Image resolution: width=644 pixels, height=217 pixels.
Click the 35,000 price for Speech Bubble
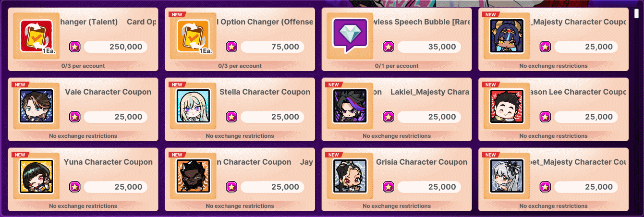(429, 47)
